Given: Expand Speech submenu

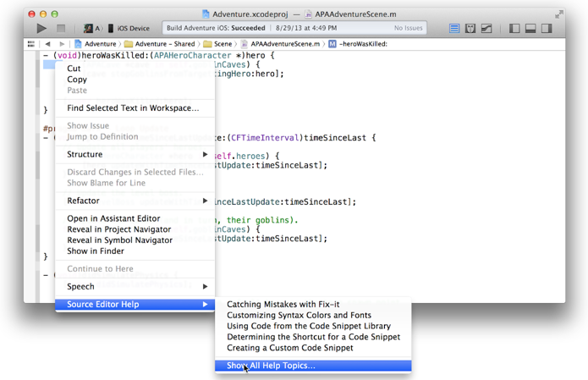Looking at the screenshot, I should click(135, 286).
